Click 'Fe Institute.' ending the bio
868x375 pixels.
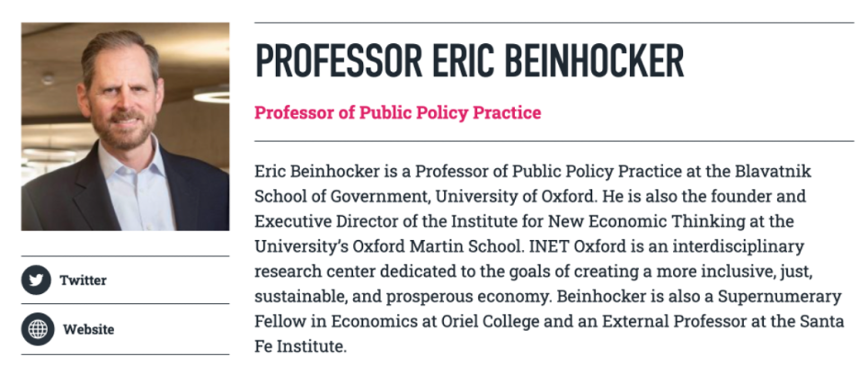pos(300,347)
